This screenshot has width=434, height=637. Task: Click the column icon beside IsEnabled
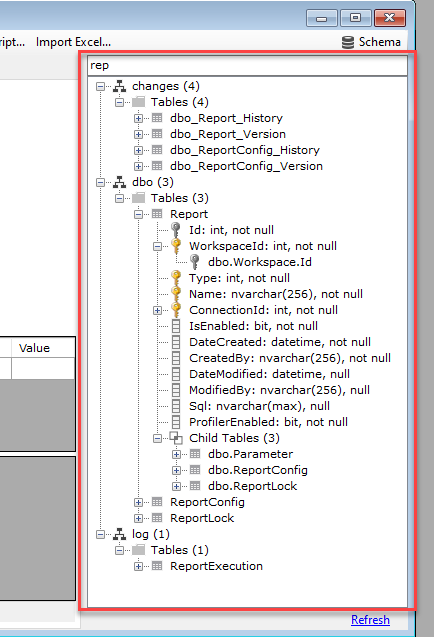[176, 326]
